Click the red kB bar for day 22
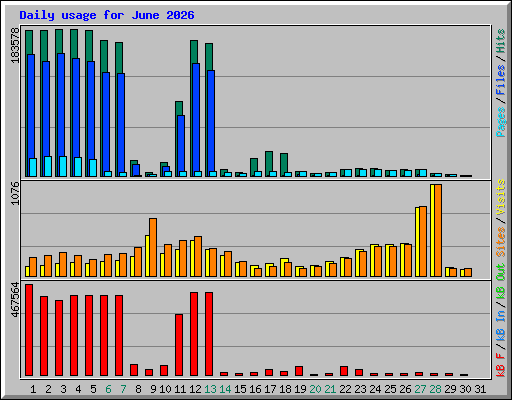512x400 pixels. [344, 371]
